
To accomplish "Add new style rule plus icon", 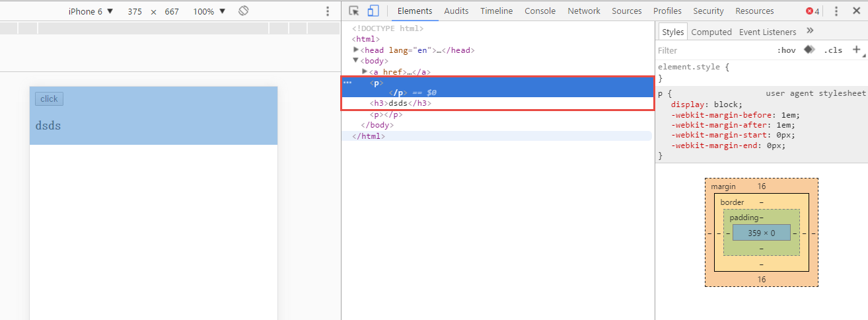I will tap(857, 50).
